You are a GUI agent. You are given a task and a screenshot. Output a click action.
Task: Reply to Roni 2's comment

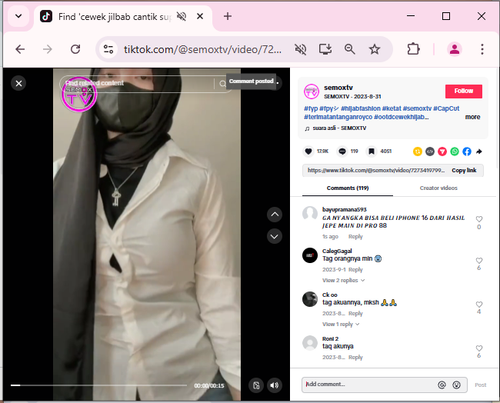pyautogui.click(x=356, y=357)
